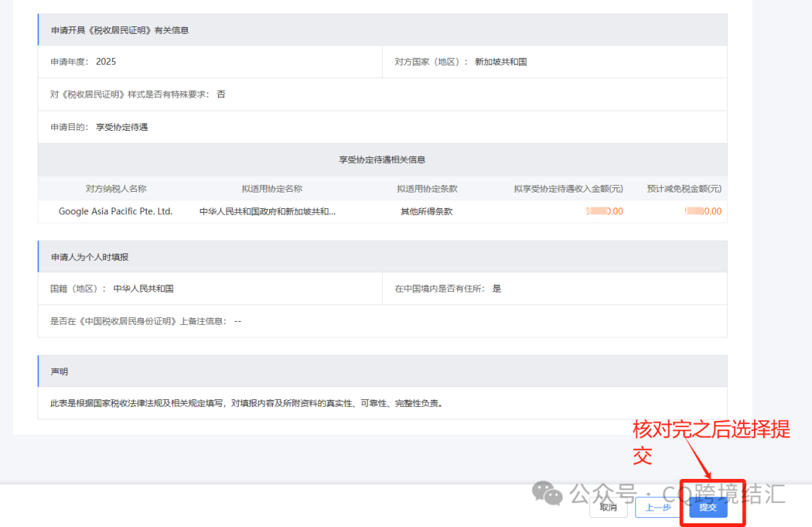
Task: Click the 上一步 previous step button
Action: [x=658, y=507]
